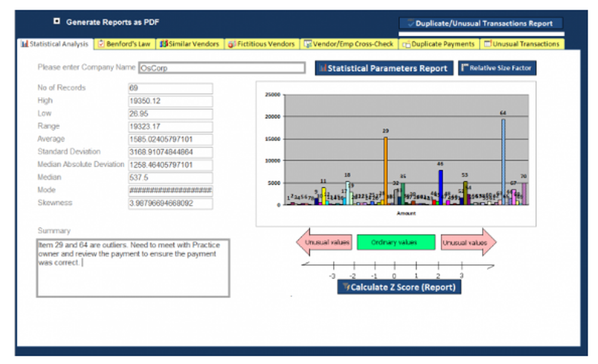Click the Vendor/Emp Cross-Check tab icon
The image size is (598, 364).
click(x=307, y=44)
